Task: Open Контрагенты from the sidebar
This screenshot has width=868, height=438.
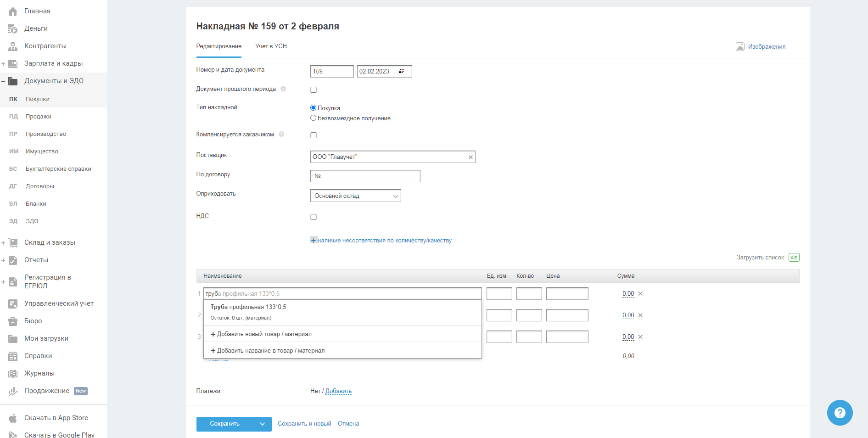Action: (x=45, y=46)
